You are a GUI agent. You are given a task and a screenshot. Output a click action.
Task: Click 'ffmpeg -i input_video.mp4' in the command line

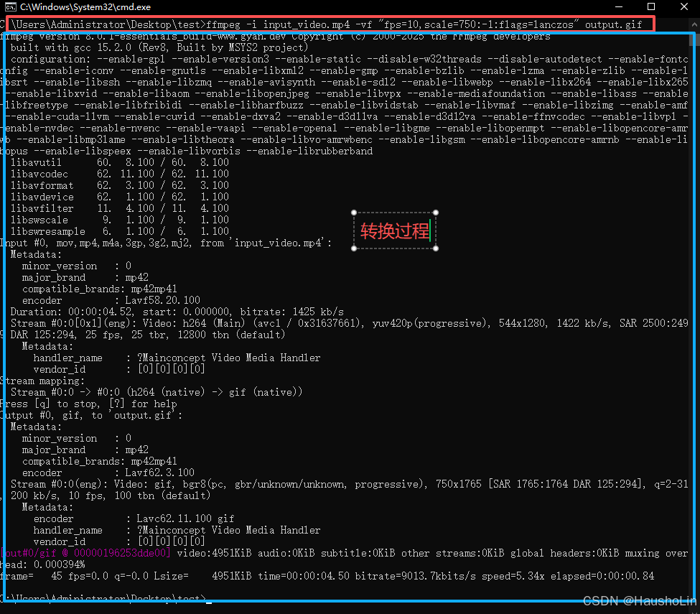(278, 24)
